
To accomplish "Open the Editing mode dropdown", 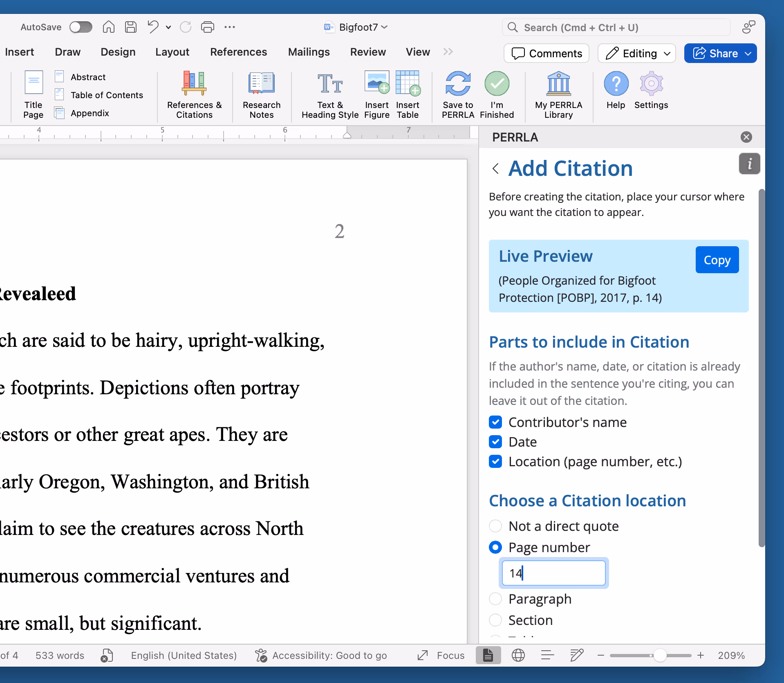I will pos(637,53).
